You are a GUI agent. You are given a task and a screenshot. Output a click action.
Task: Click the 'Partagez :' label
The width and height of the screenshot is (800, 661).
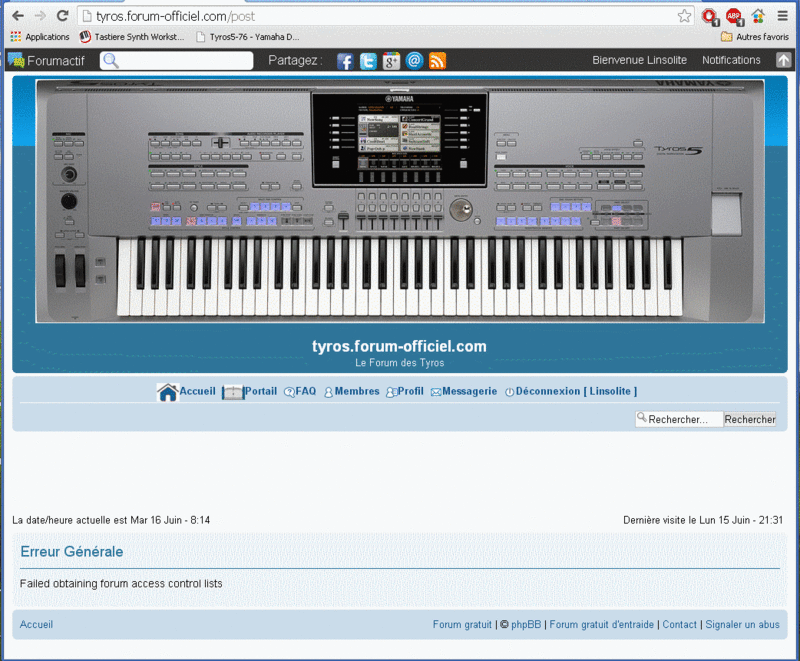(x=295, y=60)
